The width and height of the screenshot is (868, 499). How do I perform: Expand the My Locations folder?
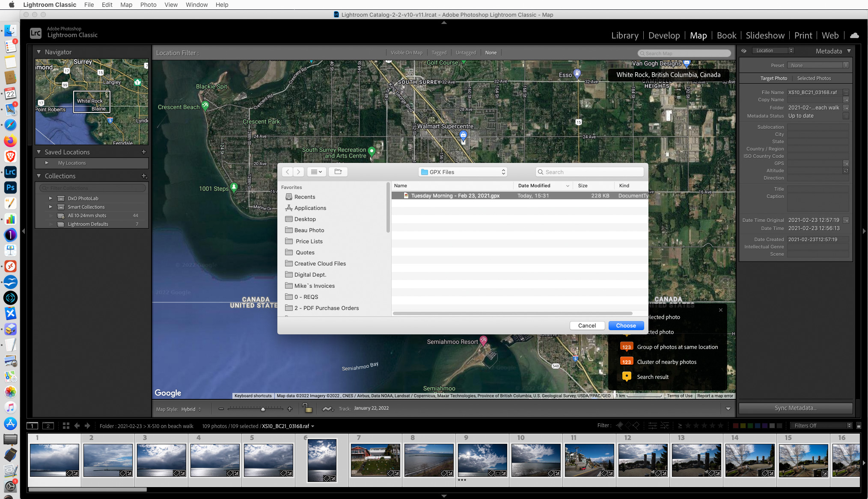pos(47,163)
